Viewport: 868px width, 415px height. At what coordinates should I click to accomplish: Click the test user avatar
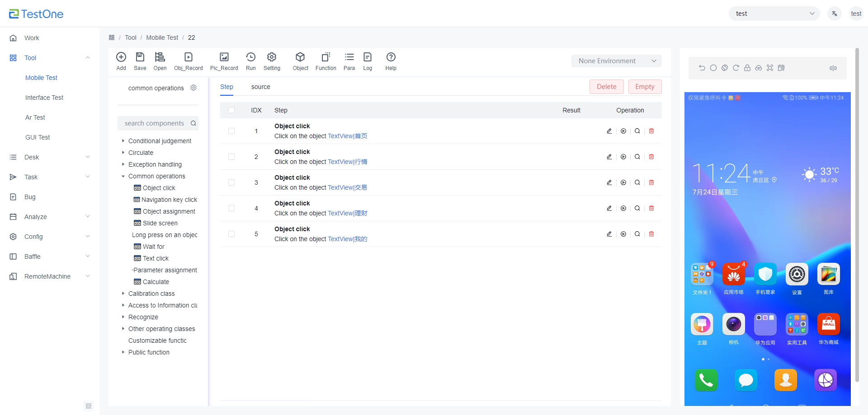coord(856,14)
